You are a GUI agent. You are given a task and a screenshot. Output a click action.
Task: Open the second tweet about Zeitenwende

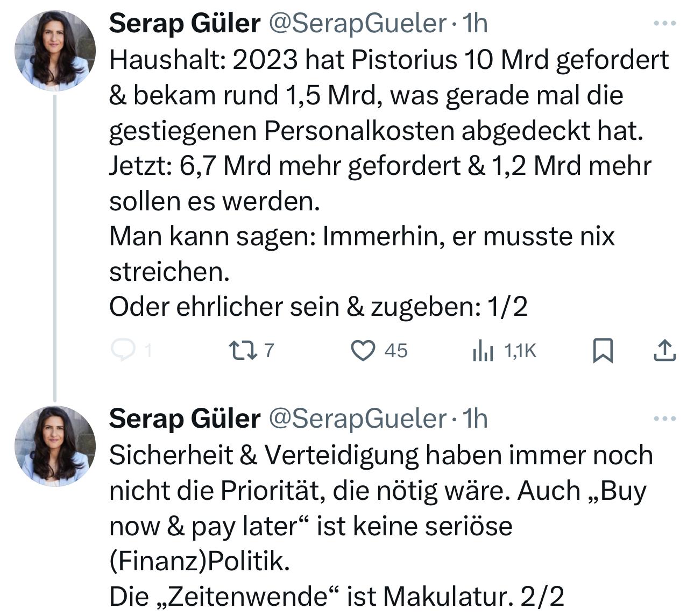pyautogui.click(x=381, y=526)
